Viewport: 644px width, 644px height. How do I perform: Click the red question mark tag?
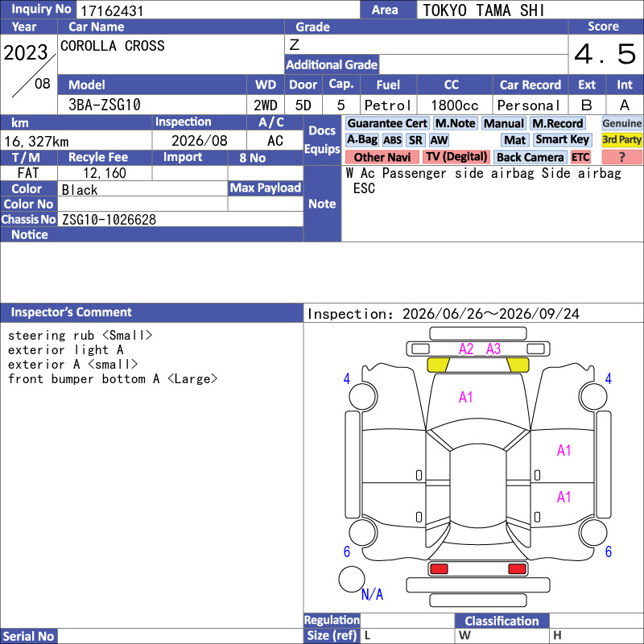tap(621, 157)
